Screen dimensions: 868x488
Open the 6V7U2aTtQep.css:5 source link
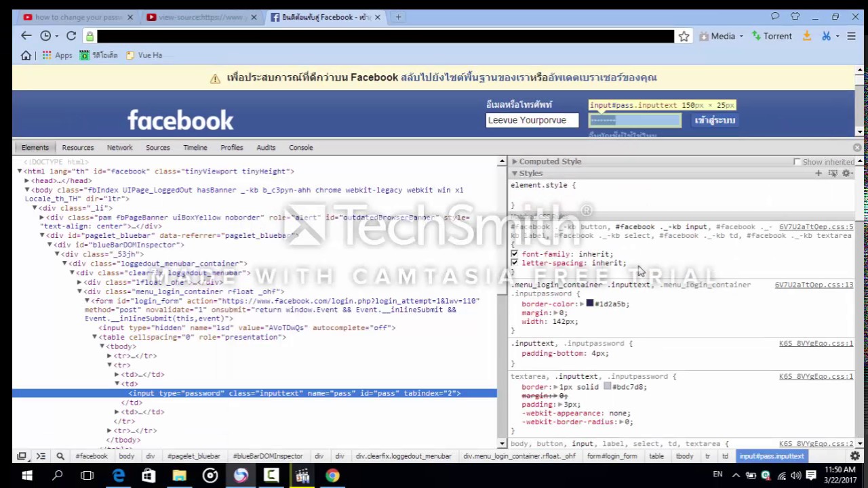click(x=816, y=227)
